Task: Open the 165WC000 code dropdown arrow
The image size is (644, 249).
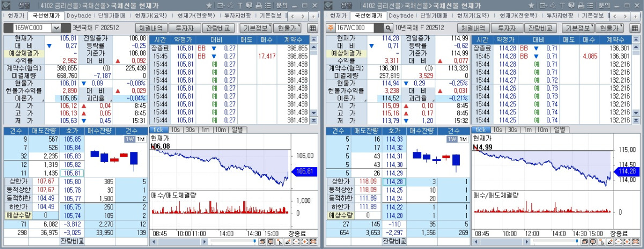Action: (x=56, y=28)
